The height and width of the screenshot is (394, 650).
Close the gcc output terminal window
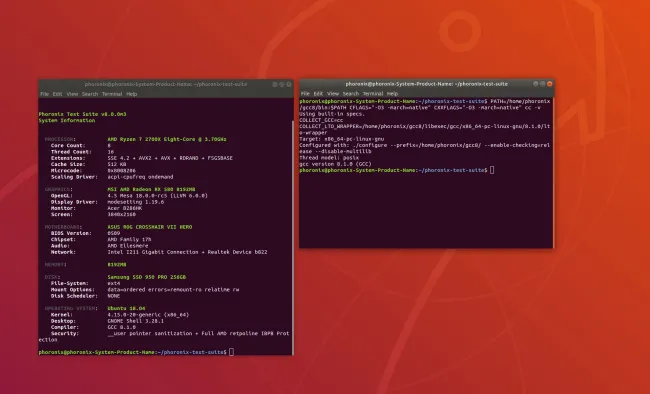coord(550,84)
